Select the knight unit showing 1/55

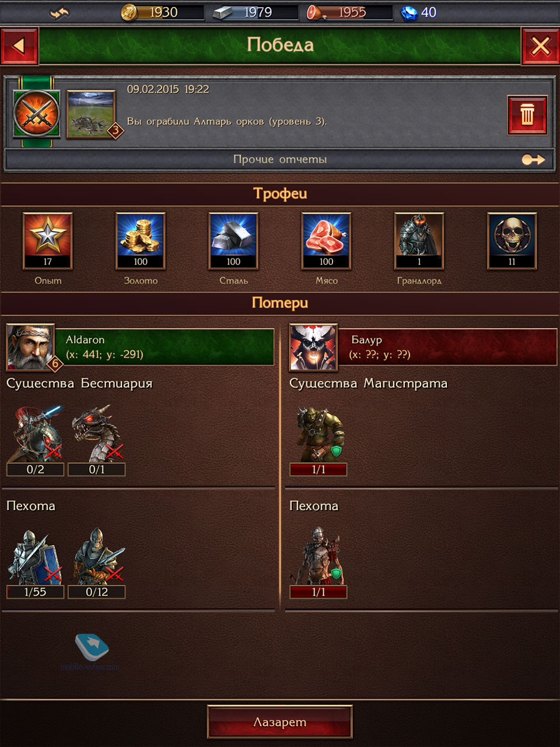pyautogui.click(x=35, y=563)
